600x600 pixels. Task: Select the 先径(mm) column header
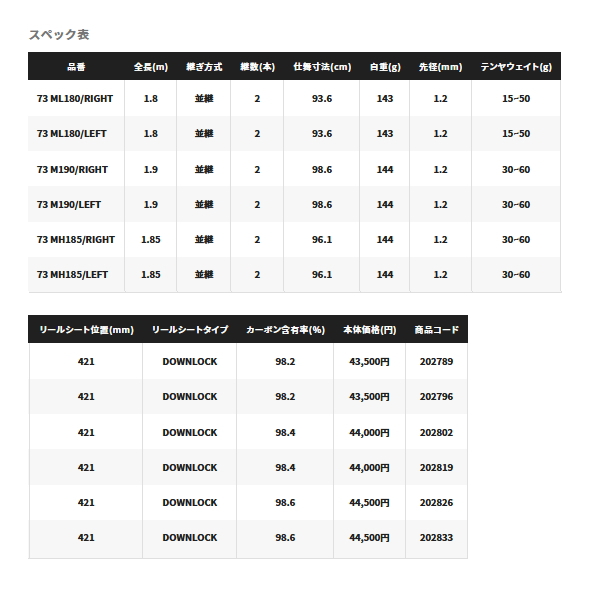point(440,67)
